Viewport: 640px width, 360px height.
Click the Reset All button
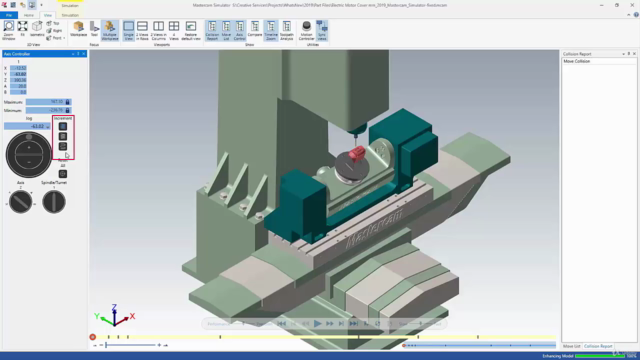click(63, 174)
